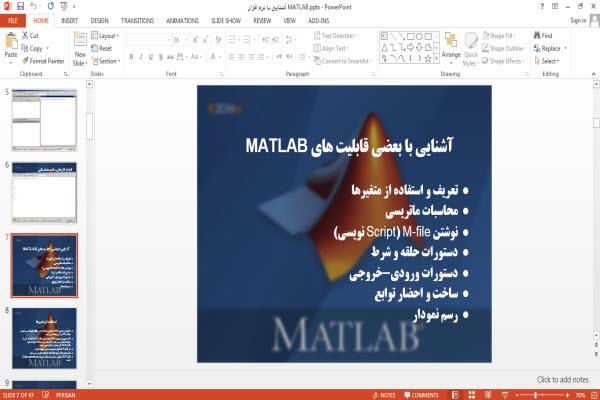Toggle Italic formatting
600x400 pixels.
[141, 57]
